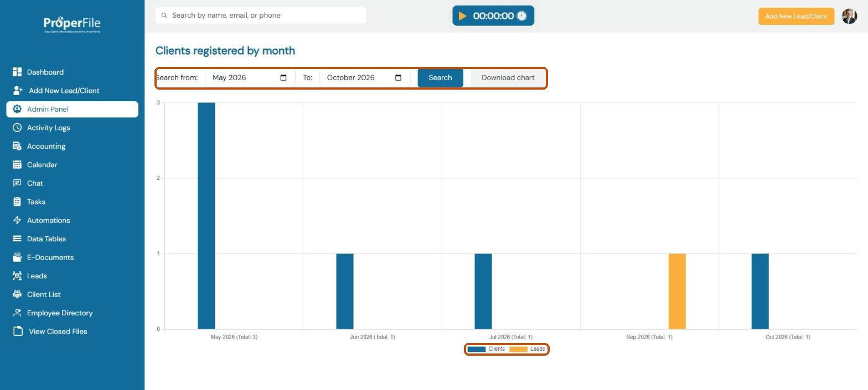Open the user profile avatar
This screenshot has height=390, width=868.
849,16
